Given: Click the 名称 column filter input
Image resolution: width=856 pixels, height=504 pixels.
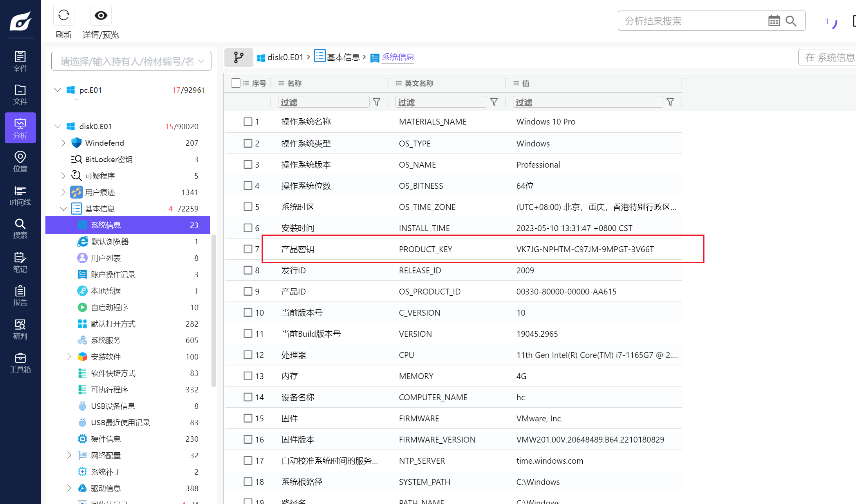Looking at the screenshot, I should [x=323, y=102].
